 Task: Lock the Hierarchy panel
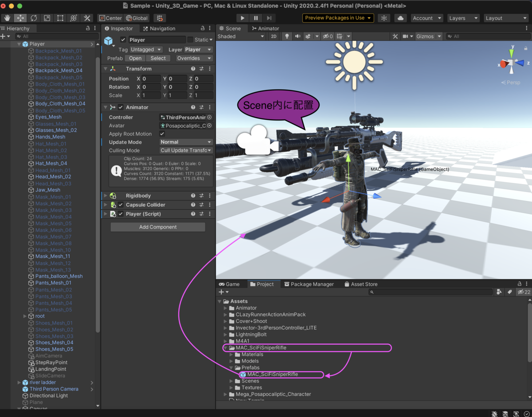[x=88, y=28]
